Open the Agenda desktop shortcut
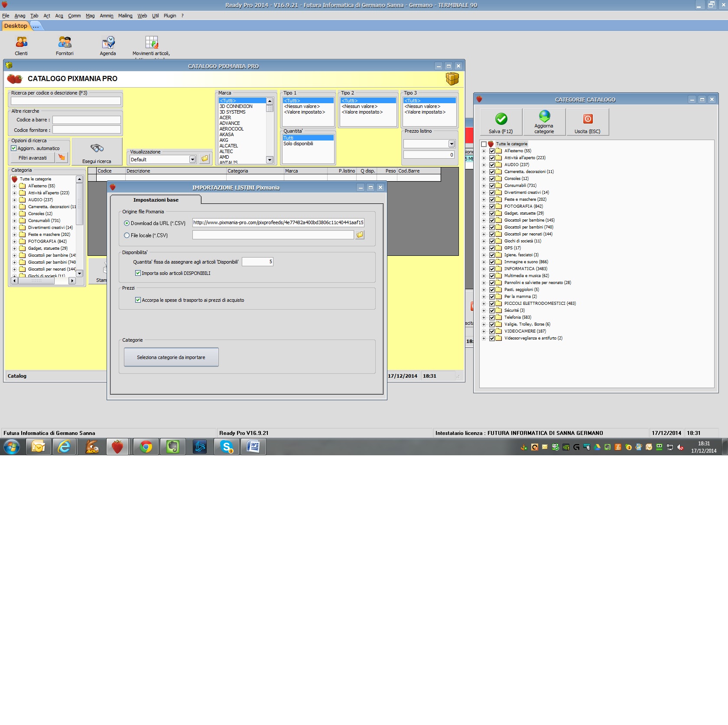The height and width of the screenshot is (725, 728). 108,46
